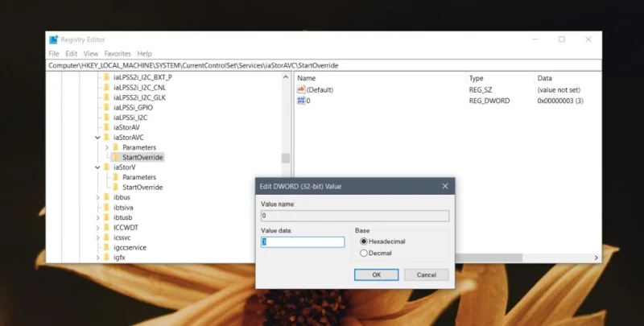Click folder icon of ibbus
The image size is (644, 326).
point(107,197)
